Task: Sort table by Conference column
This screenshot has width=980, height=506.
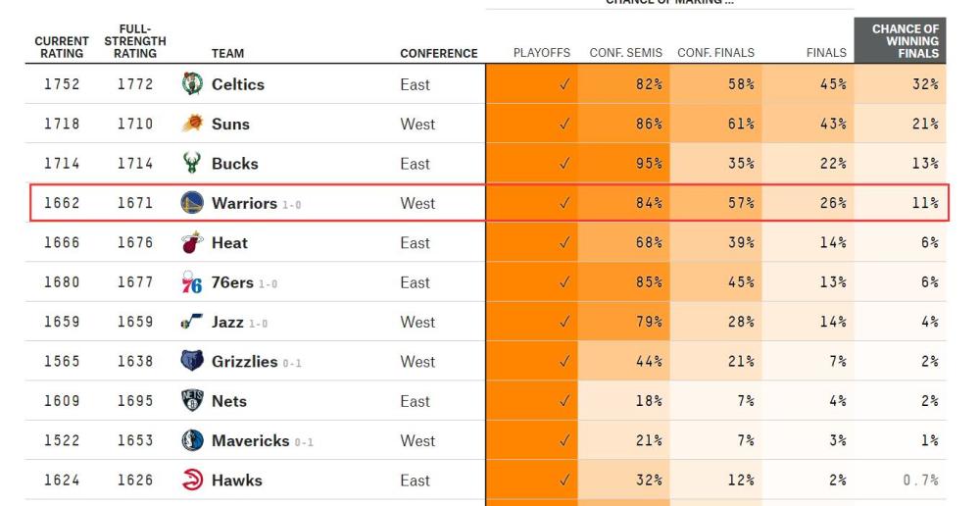Action: [438, 53]
